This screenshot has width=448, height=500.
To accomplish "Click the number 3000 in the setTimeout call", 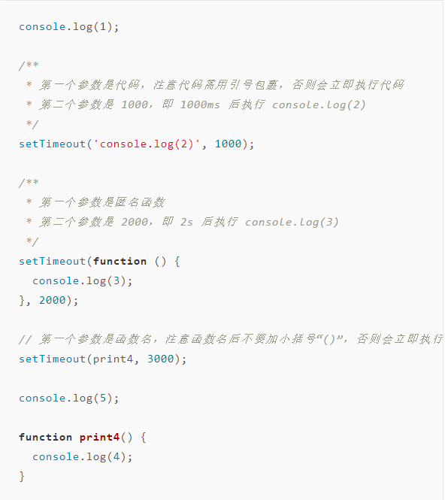I will [160, 359].
